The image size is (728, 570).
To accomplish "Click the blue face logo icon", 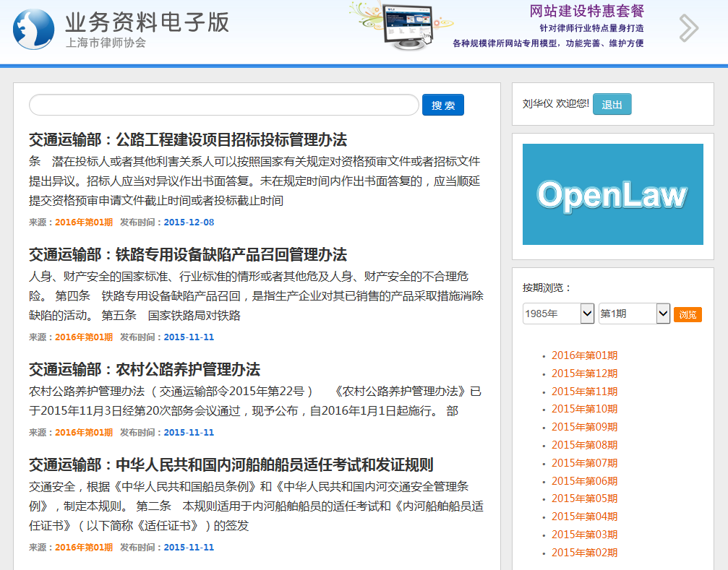I will [33, 30].
